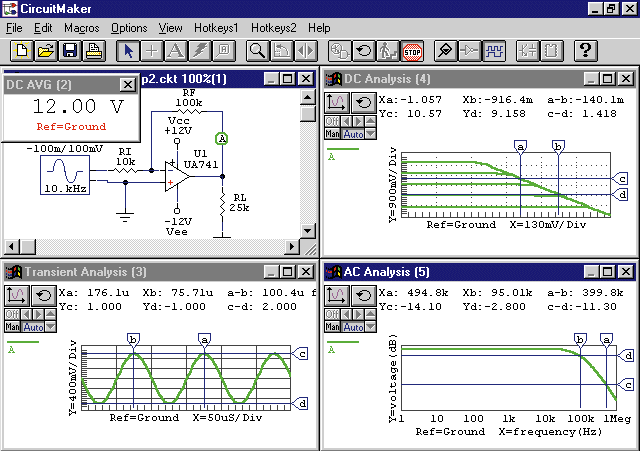The width and height of the screenshot is (640, 451).
Task: Click DC Analysis reset circular arrow icon
Action: 363,102
